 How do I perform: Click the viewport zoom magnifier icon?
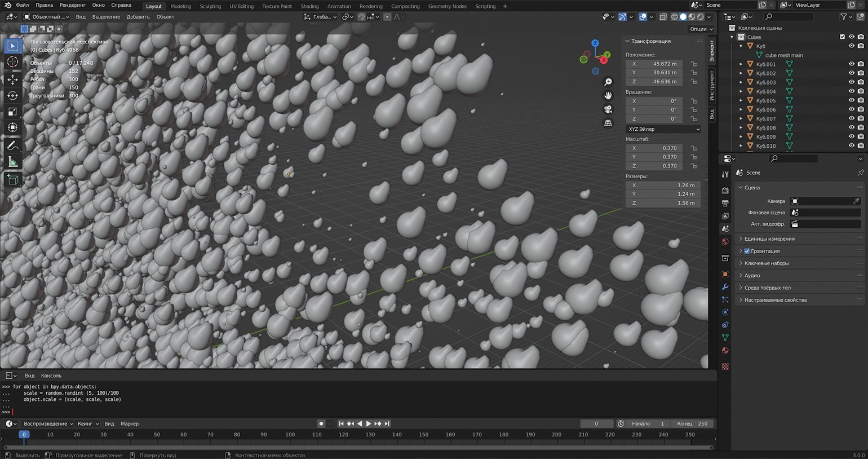pyautogui.click(x=608, y=82)
